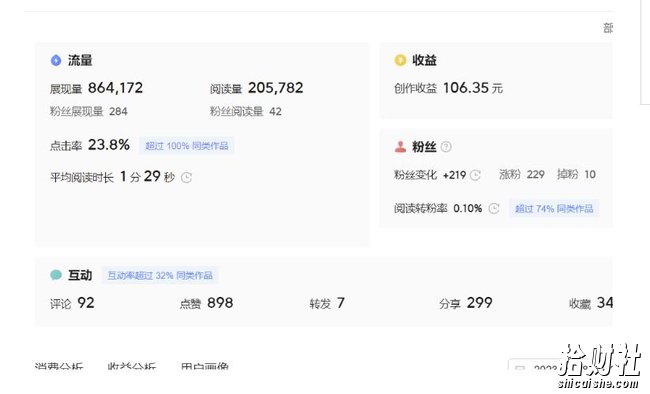Click the 粉丝展现量 284 value
This screenshot has width=650, height=394.
[x=118, y=112]
